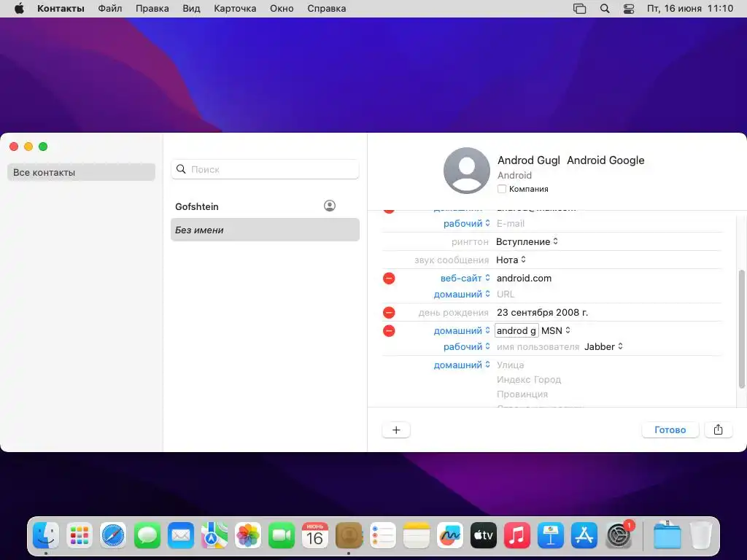Open App Store from the Dock
747x560 pixels.
(x=584, y=535)
